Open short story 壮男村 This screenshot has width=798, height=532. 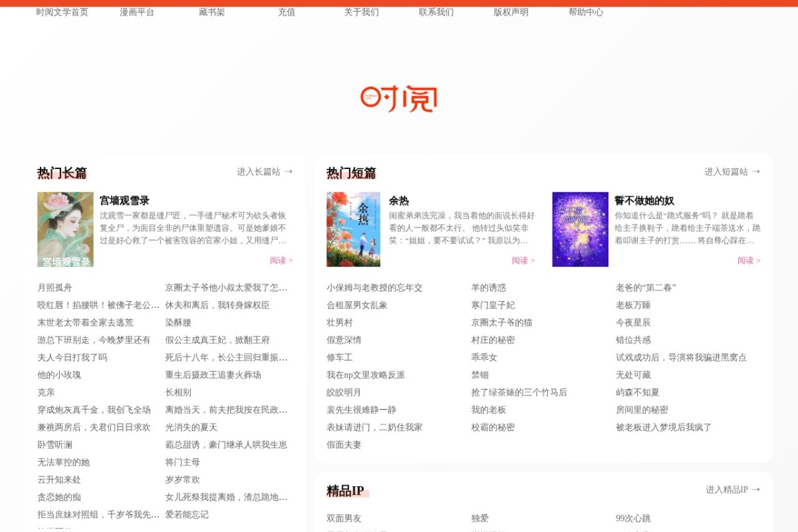click(x=340, y=323)
